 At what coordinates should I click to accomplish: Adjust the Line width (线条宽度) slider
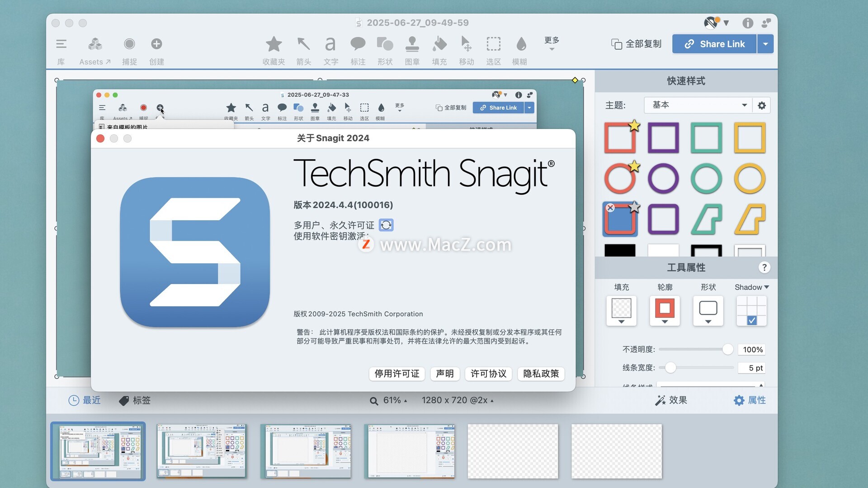coord(670,368)
